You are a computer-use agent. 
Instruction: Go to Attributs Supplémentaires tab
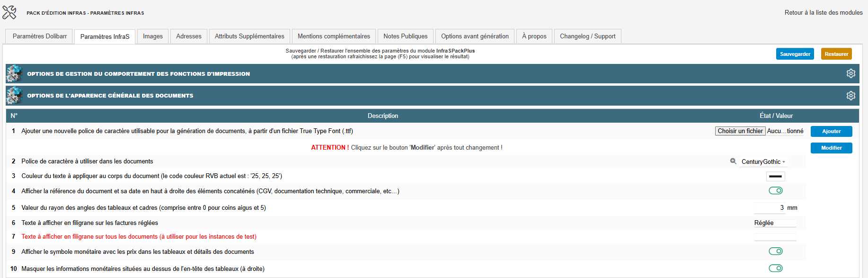(x=249, y=36)
